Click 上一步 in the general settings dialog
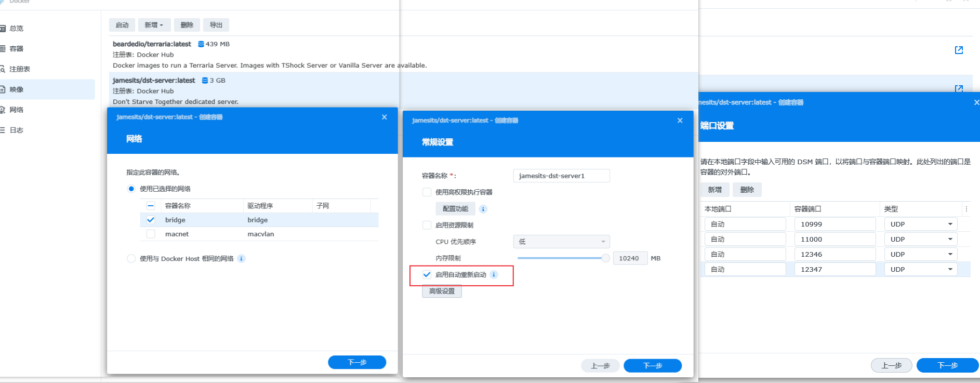Screen dimensions: 980x383 (x=600, y=366)
